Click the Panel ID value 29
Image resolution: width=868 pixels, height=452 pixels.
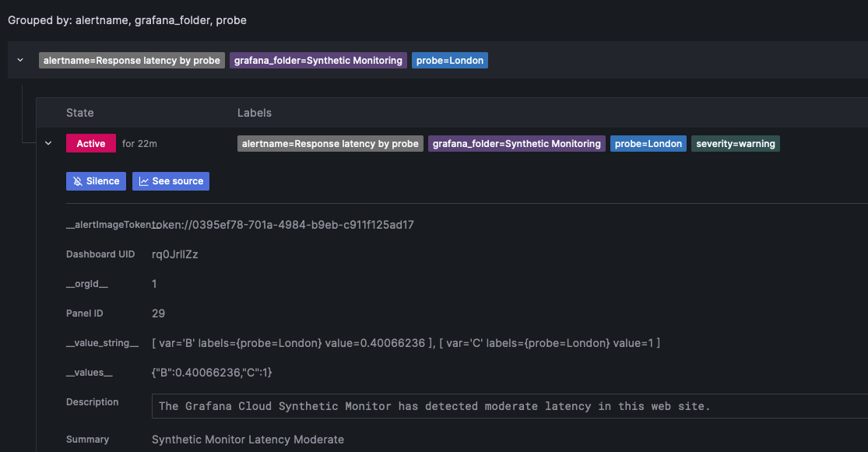coord(158,314)
